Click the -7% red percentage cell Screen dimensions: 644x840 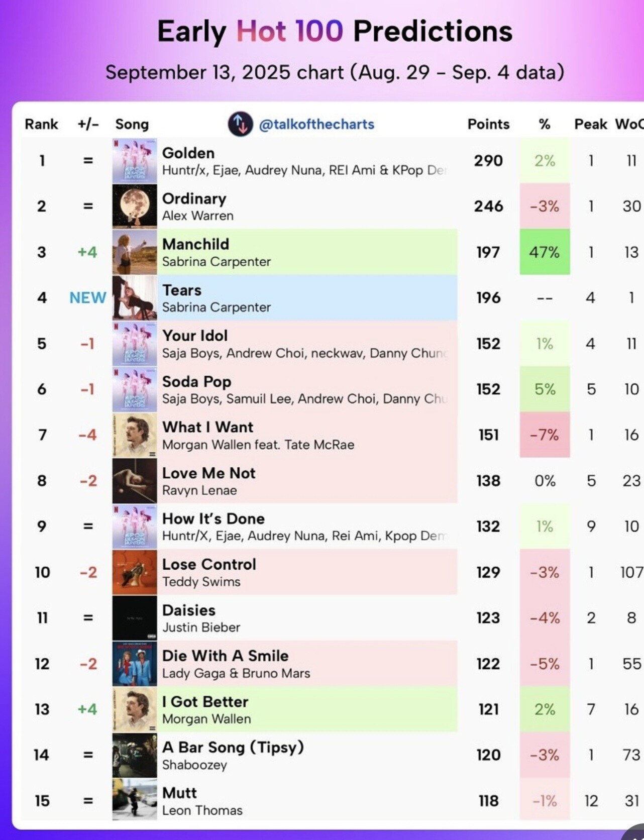pos(545,435)
